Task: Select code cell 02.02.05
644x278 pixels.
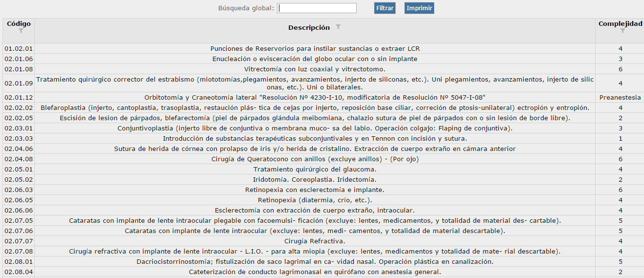Action: (19, 118)
